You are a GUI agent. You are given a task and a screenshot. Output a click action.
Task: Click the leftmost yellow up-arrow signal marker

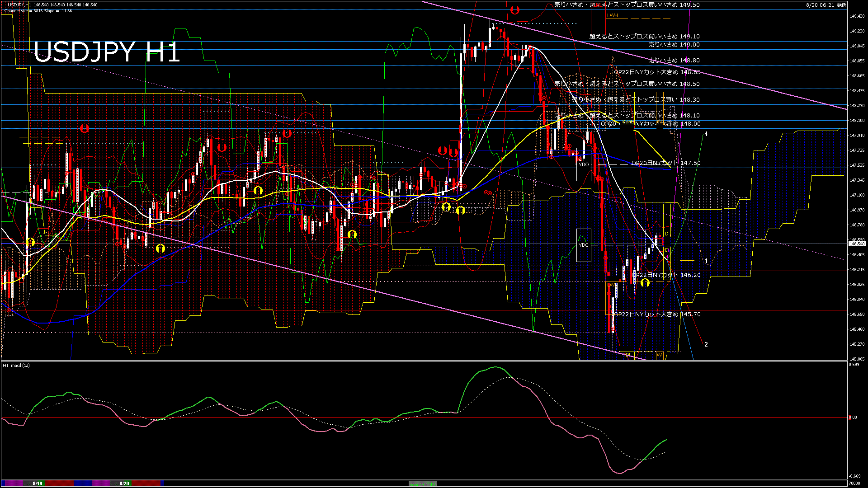pos(30,242)
